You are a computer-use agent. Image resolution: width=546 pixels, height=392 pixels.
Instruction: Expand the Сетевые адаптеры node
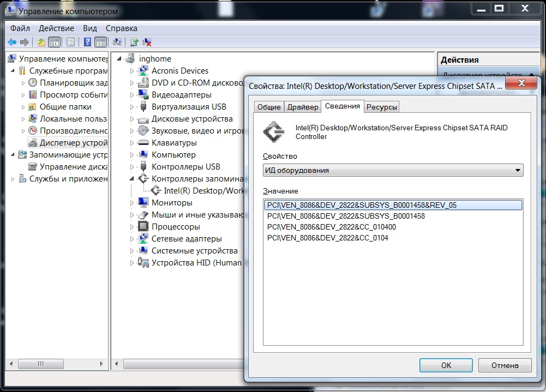(132, 239)
